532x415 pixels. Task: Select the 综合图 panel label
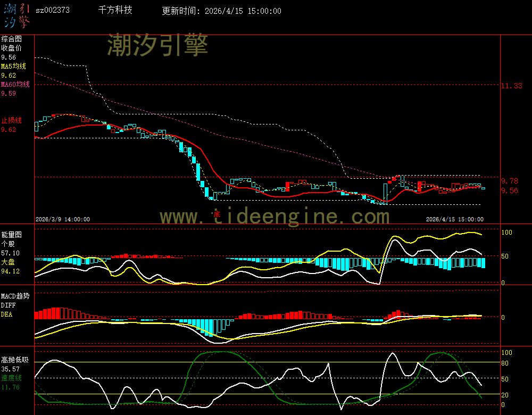coord(11,39)
